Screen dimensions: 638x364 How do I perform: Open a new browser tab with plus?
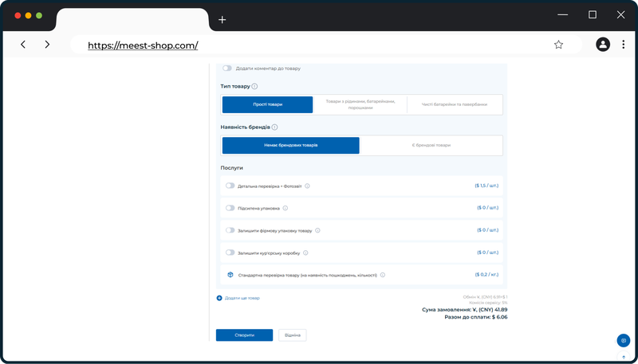pyautogui.click(x=222, y=19)
